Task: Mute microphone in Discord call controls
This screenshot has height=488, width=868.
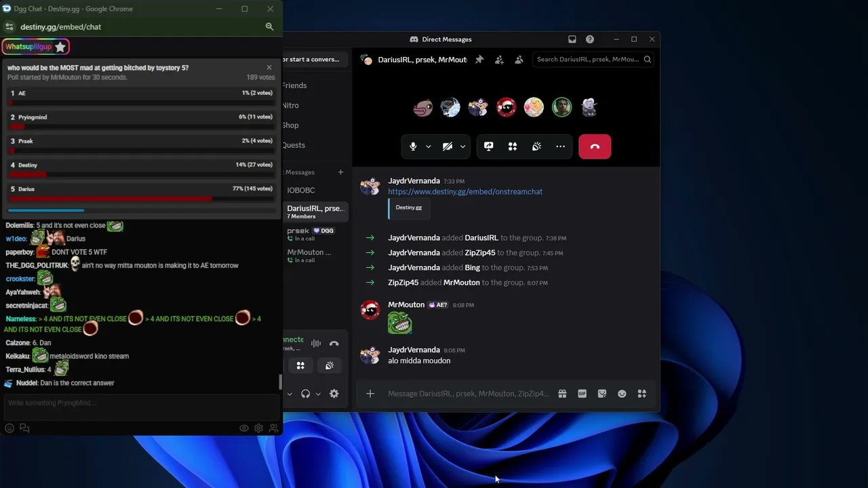Action: tap(413, 146)
